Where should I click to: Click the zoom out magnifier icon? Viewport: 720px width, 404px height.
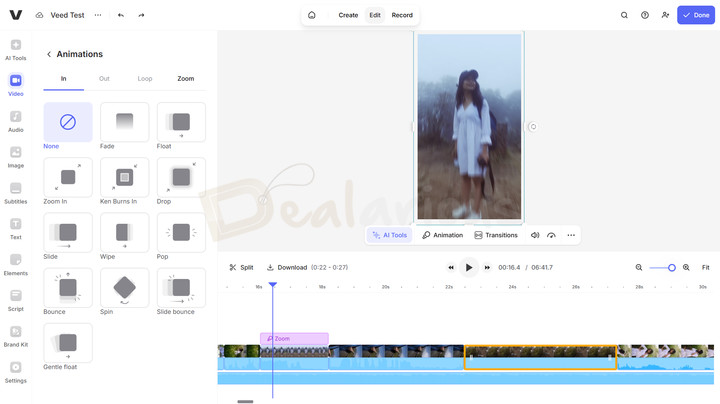[x=639, y=268]
